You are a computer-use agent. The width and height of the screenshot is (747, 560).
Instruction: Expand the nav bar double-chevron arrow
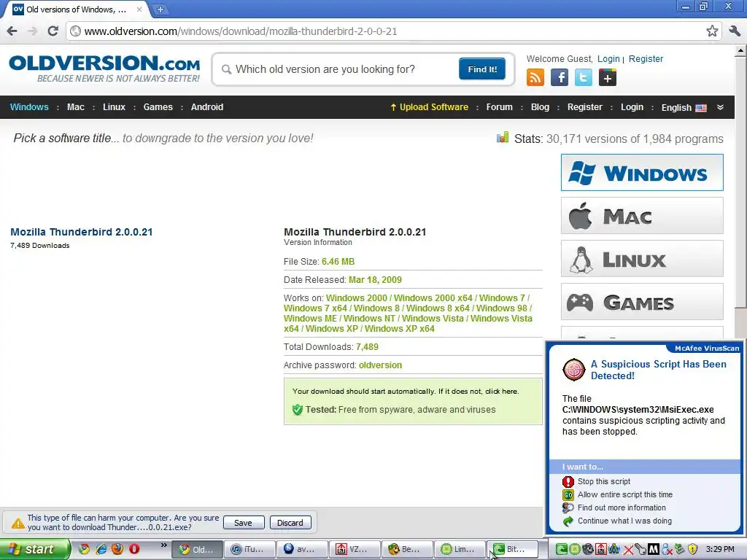click(x=720, y=107)
